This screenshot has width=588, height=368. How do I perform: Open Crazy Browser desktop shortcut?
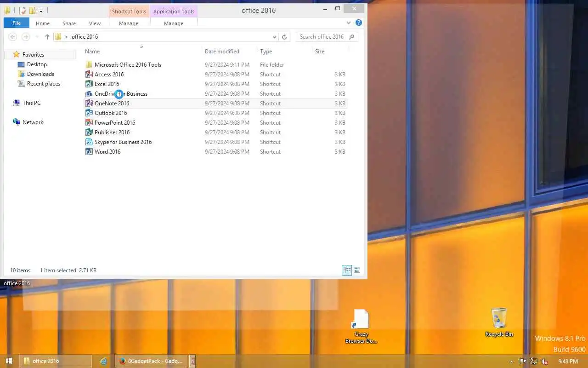[x=361, y=327]
